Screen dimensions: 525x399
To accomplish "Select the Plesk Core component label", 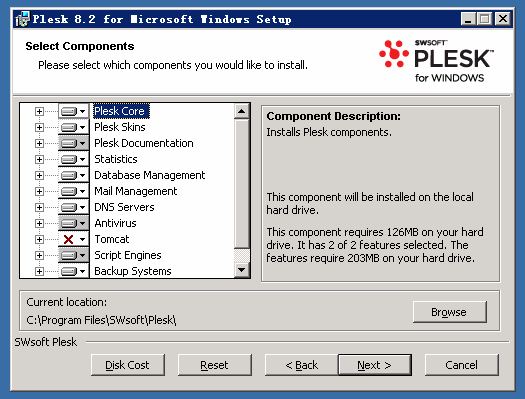I will tap(121, 111).
